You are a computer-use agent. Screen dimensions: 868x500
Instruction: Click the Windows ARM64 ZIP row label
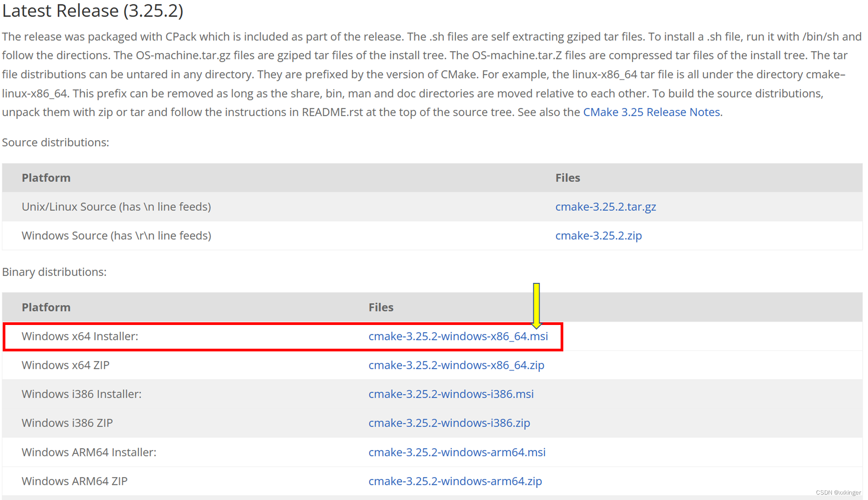[x=74, y=481]
